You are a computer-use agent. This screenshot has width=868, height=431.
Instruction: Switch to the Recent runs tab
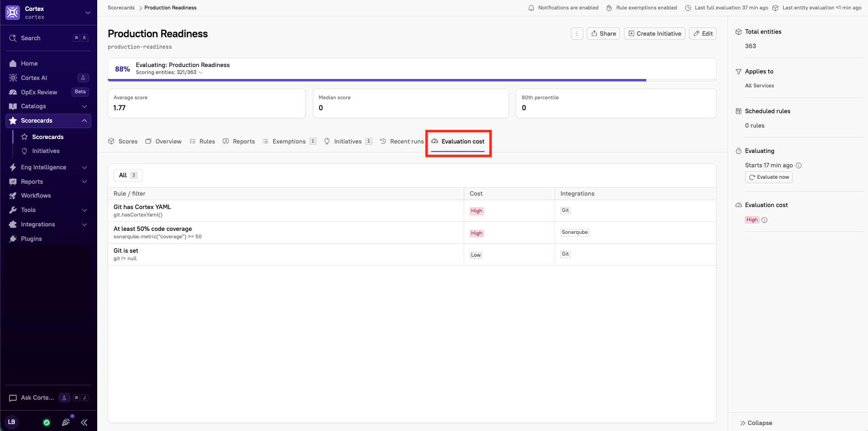(402, 142)
